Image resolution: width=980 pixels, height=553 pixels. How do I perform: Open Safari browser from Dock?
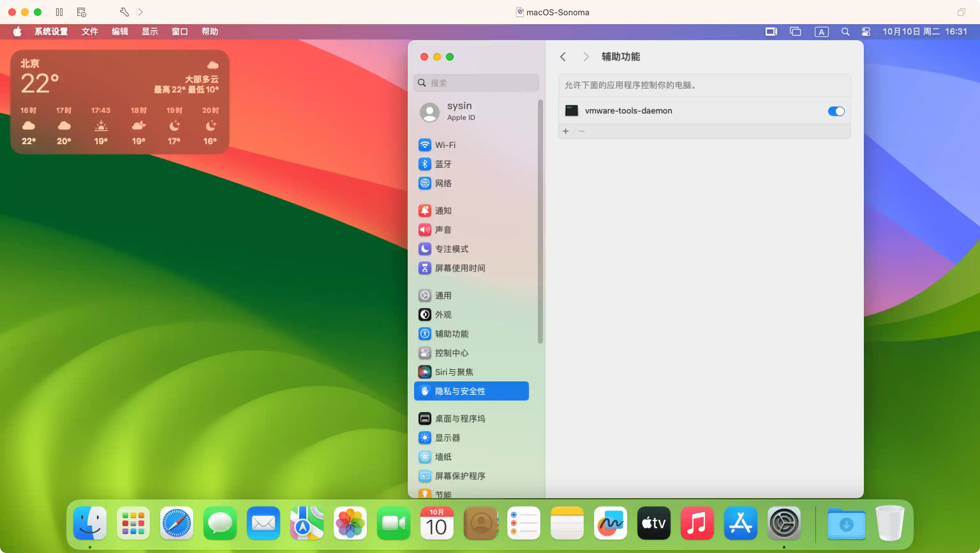(x=176, y=524)
